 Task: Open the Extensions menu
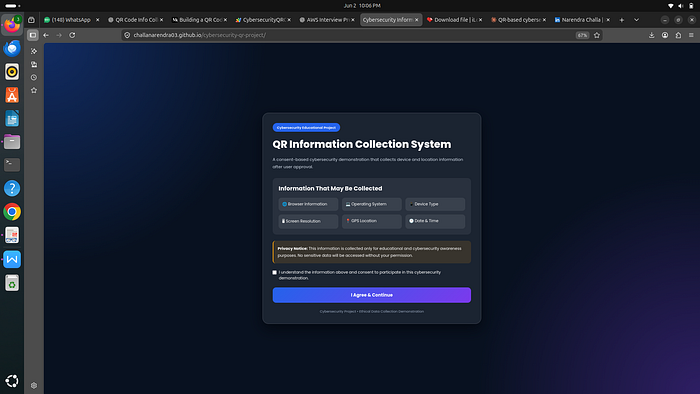click(678, 35)
